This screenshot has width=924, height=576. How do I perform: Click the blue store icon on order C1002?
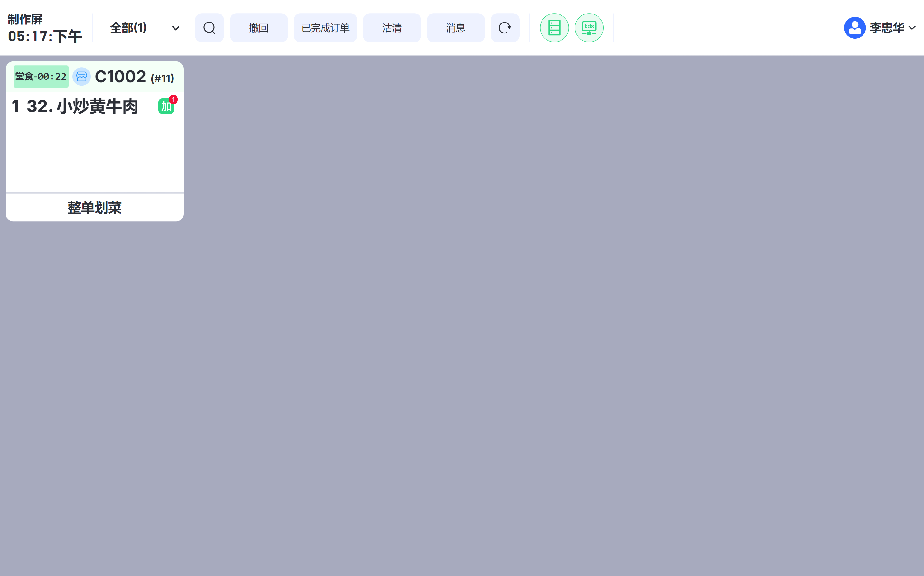(81, 77)
